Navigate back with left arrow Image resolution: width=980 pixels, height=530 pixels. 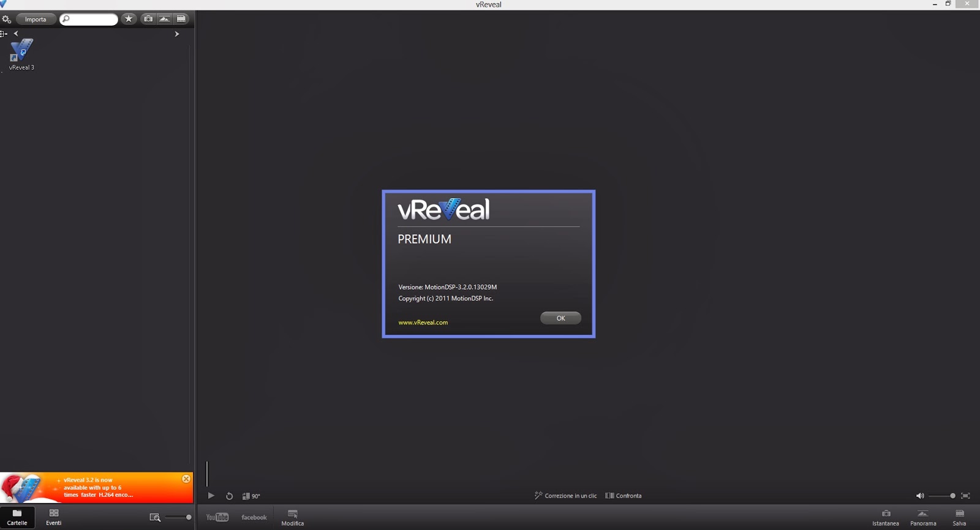coord(16,34)
